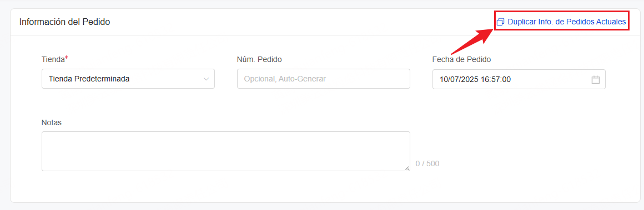The height and width of the screenshot is (210, 644).
Task: Click the red annotation arrow graphic
Action: pyautogui.click(x=472, y=41)
